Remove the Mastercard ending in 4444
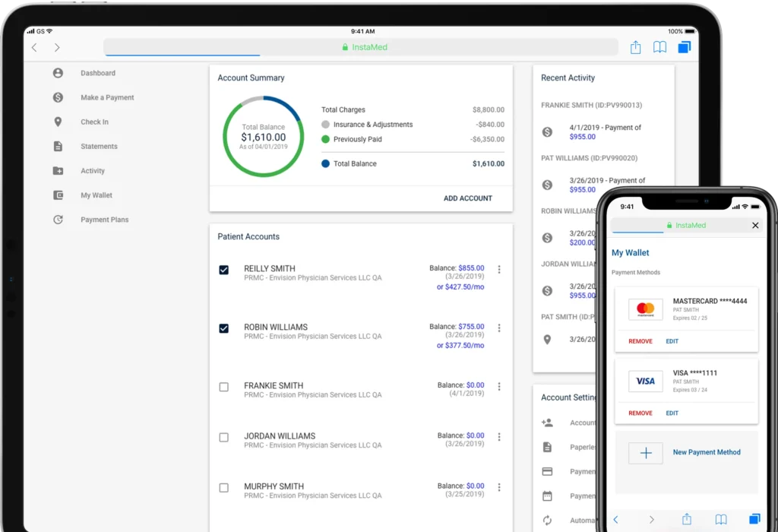 [x=640, y=341]
